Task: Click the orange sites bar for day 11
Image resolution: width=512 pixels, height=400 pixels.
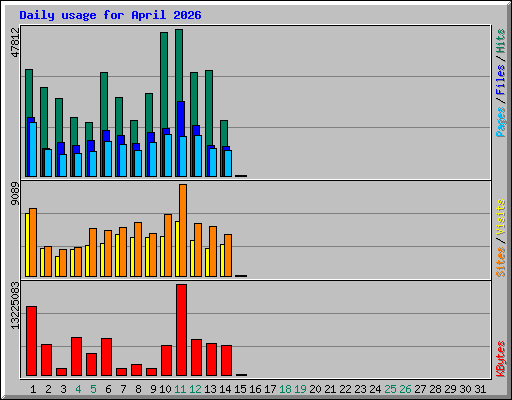Action: (183, 230)
